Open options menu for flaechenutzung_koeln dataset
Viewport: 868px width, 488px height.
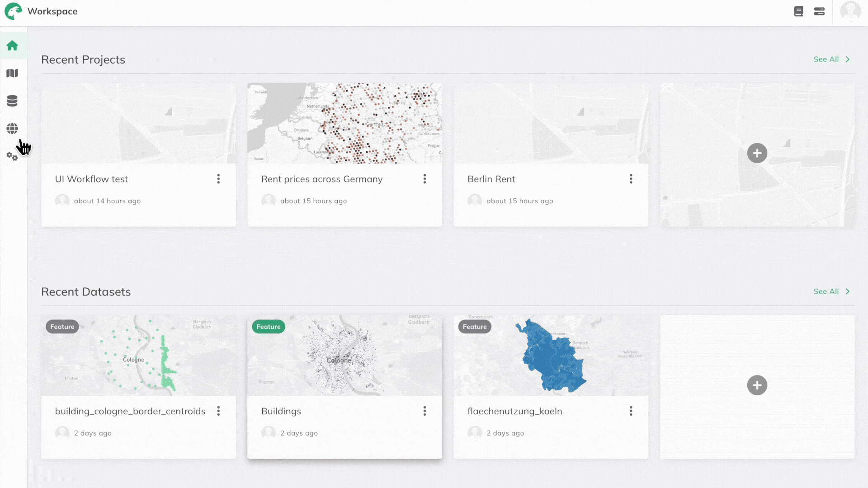tap(631, 411)
